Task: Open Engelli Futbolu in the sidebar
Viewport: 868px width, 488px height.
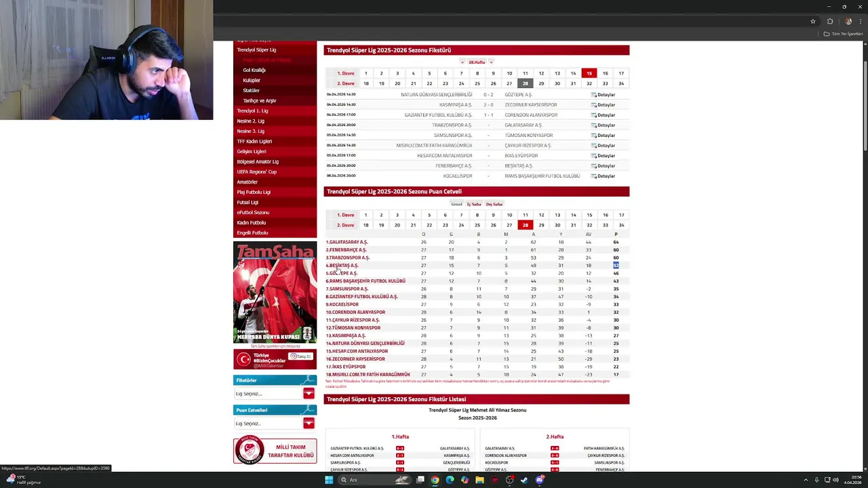Action: (x=252, y=233)
